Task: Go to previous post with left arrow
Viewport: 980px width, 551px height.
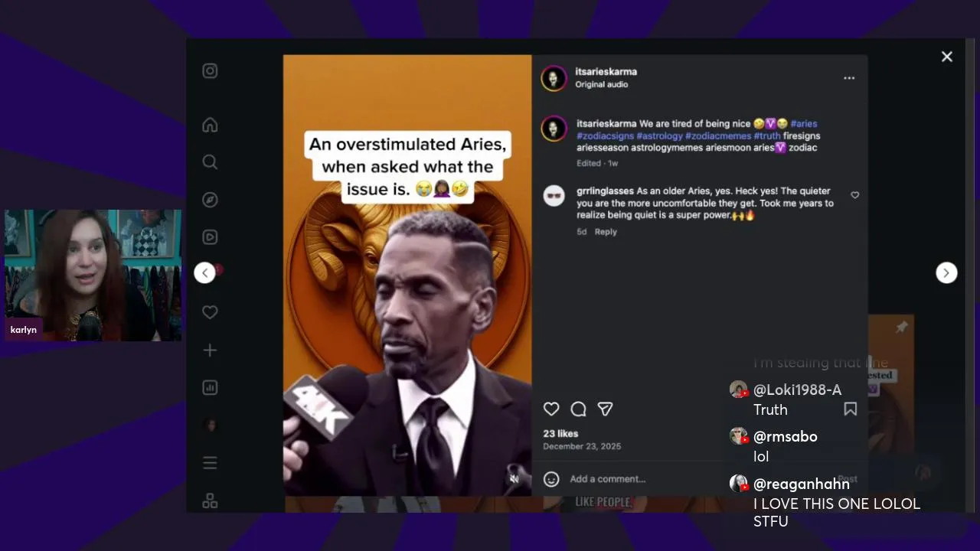Action: (204, 273)
